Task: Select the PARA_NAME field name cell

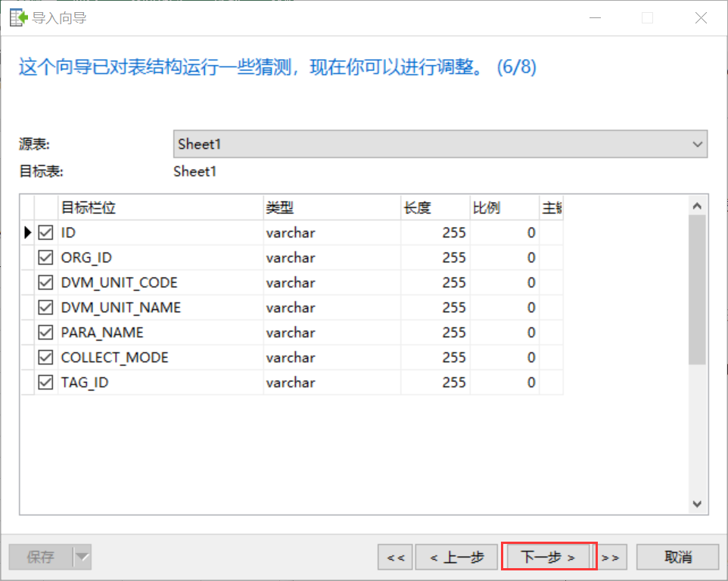Action: click(160, 332)
